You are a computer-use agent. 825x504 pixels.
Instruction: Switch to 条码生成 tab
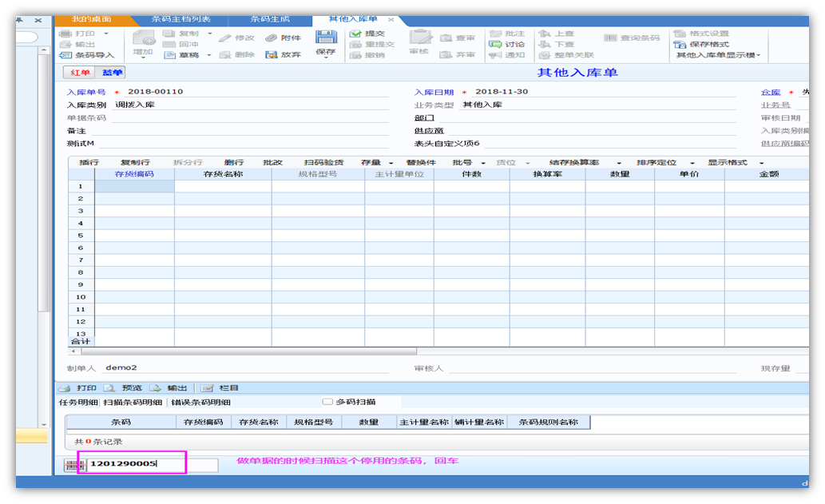270,19
